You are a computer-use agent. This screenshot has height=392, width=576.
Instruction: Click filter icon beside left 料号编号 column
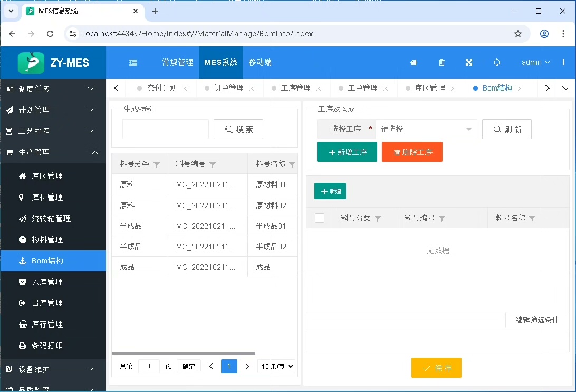[213, 165]
